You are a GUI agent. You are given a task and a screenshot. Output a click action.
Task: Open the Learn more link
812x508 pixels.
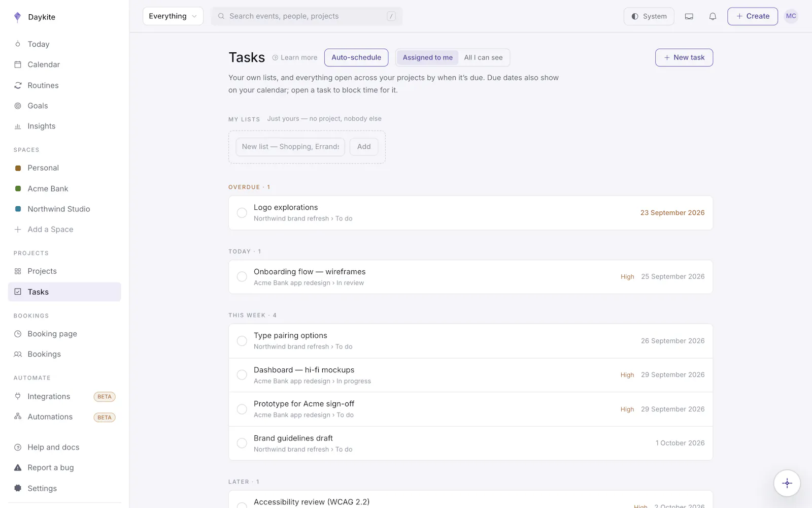295,57
